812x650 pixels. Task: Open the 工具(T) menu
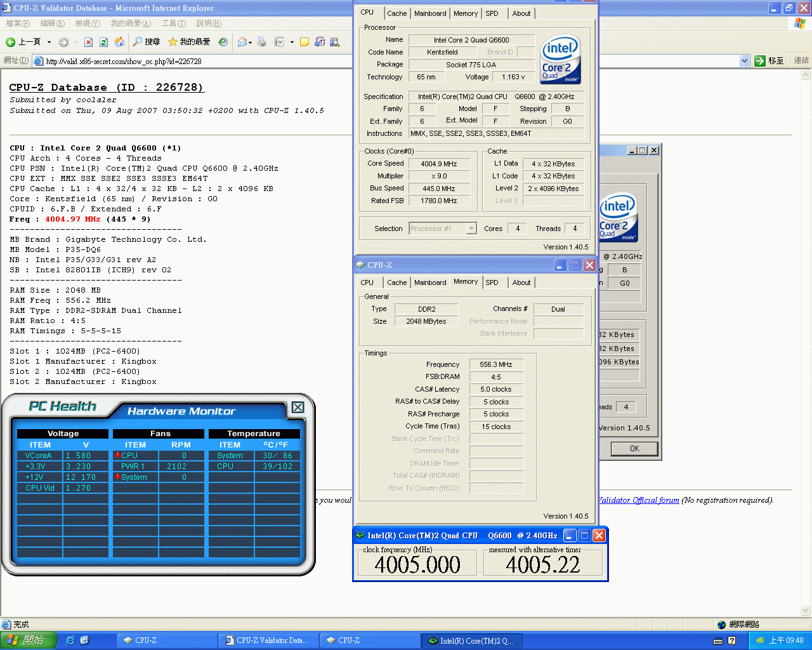(173, 23)
